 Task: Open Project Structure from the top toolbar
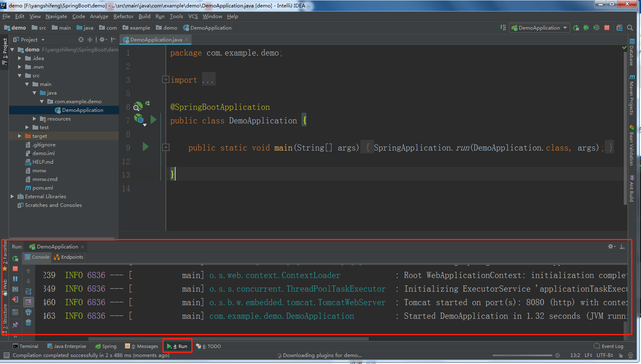(x=620, y=28)
